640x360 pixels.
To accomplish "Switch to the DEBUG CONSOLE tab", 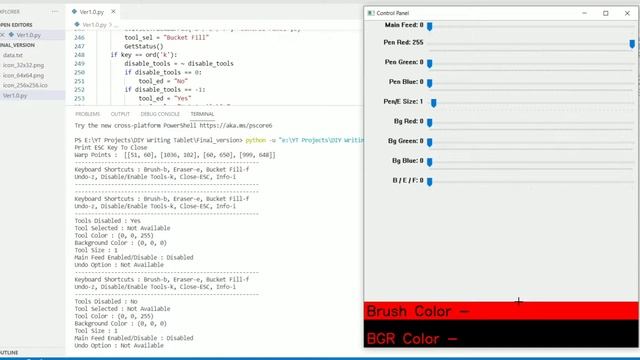I will pos(160,114).
